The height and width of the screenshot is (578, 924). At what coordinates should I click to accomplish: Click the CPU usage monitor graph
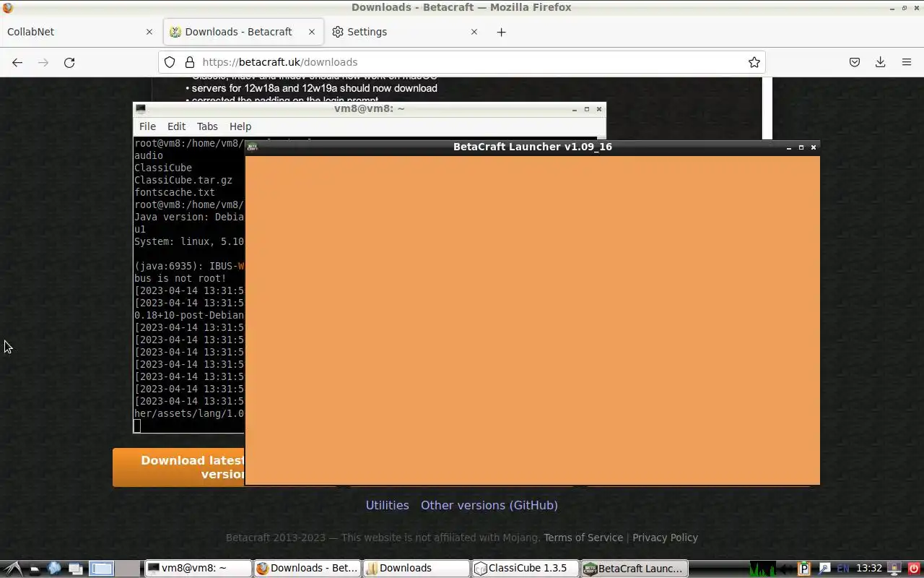(762, 569)
